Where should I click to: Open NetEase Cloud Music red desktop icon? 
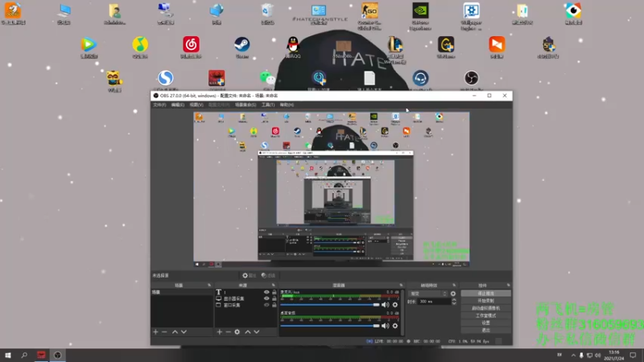[191, 47]
